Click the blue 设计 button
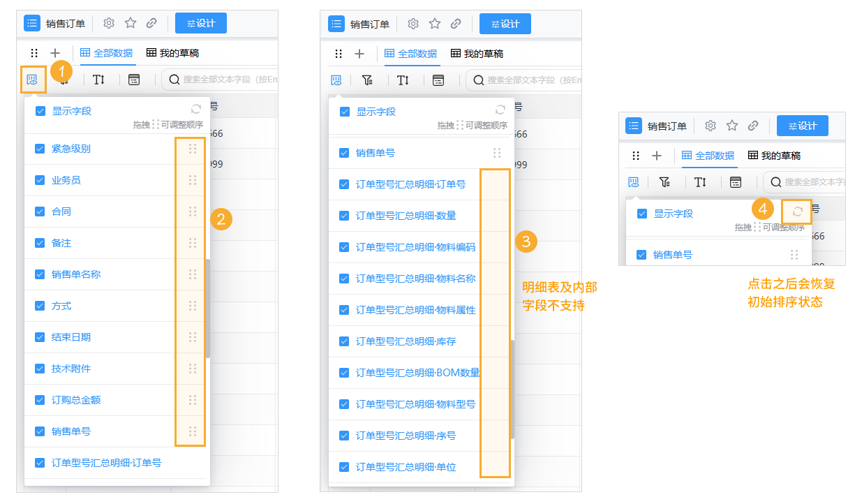This screenshot has height=504, width=855. click(x=200, y=22)
